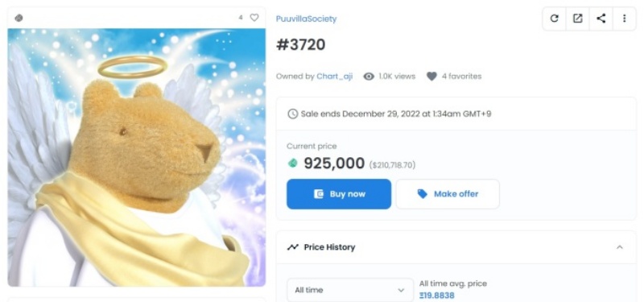Click the Make offer button
Viewport: 644px width, 302px height.
click(x=448, y=194)
